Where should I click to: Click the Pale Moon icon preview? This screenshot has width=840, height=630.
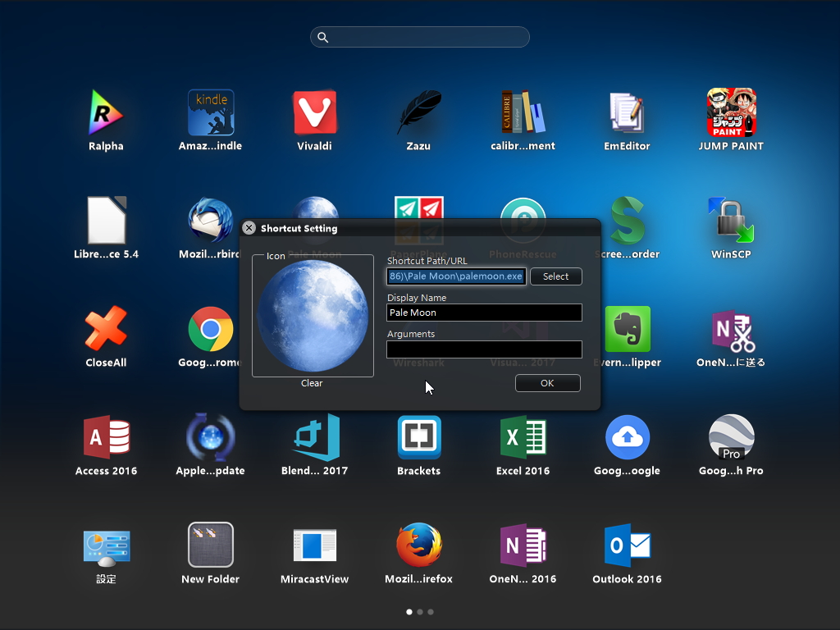click(313, 316)
